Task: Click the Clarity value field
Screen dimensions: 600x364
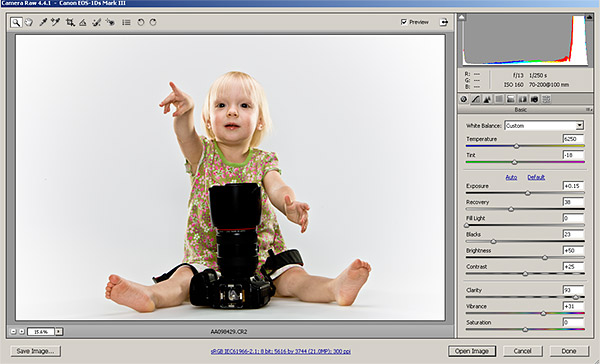Action: [x=573, y=290]
